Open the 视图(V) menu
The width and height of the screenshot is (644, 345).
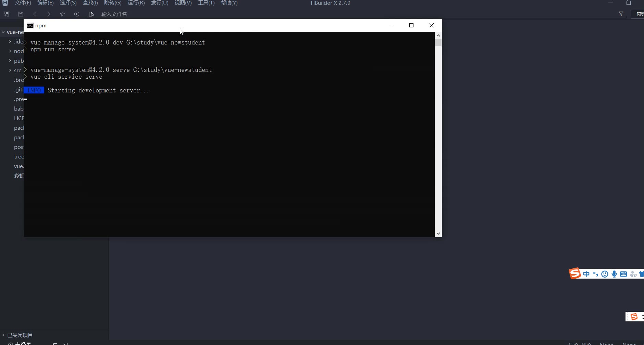coord(183,3)
